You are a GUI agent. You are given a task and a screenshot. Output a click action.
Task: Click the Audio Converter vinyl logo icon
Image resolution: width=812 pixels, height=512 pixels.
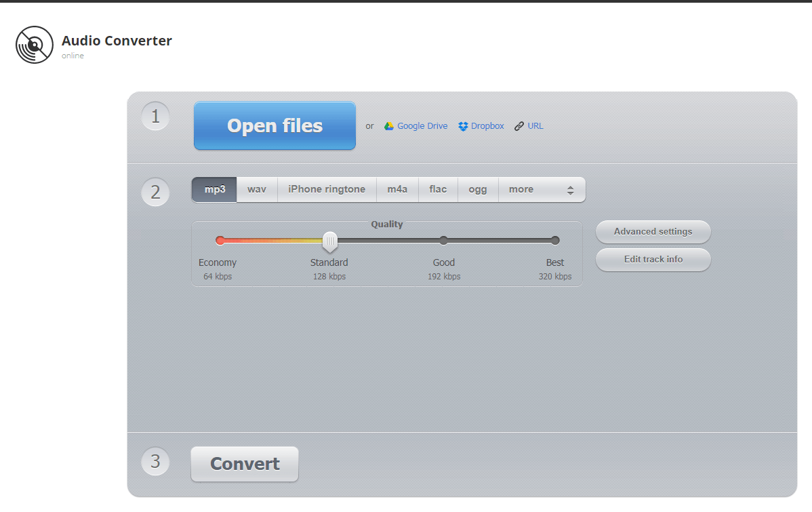pos(34,45)
